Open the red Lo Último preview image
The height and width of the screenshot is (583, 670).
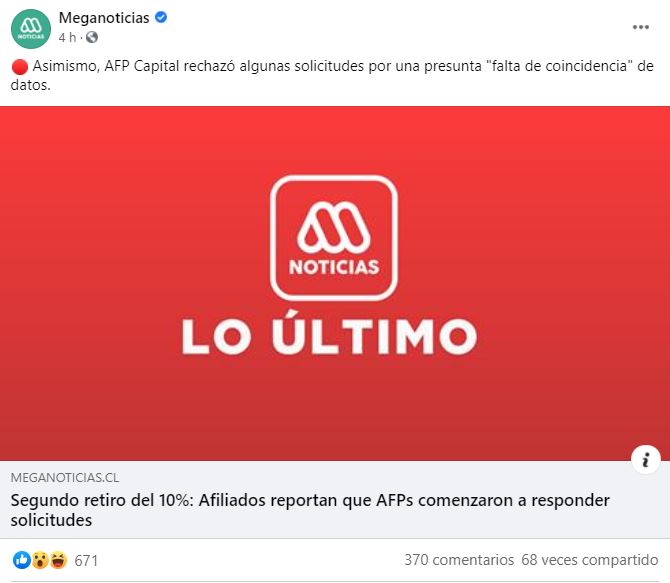[x=335, y=283]
